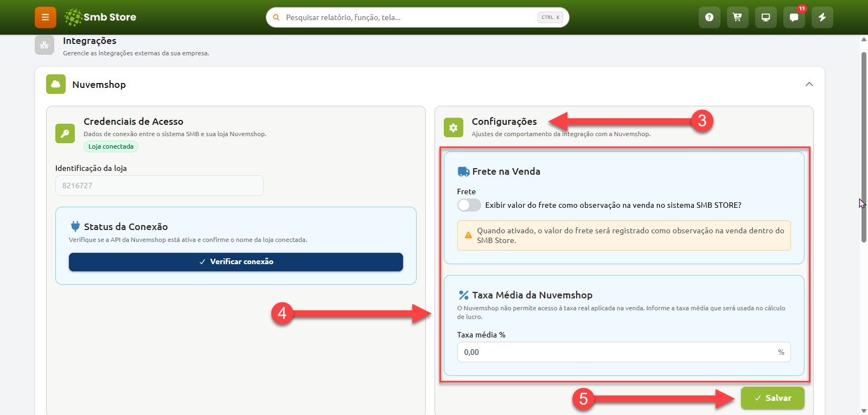This screenshot has width=868, height=415.
Task: Click the Gerencie as integrações subtitle
Action: (x=136, y=53)
